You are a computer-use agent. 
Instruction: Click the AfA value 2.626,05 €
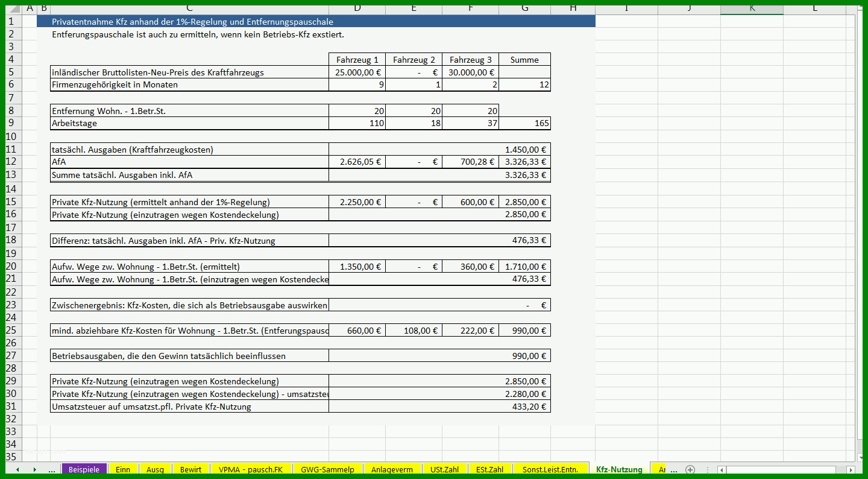tap(357, 162)
